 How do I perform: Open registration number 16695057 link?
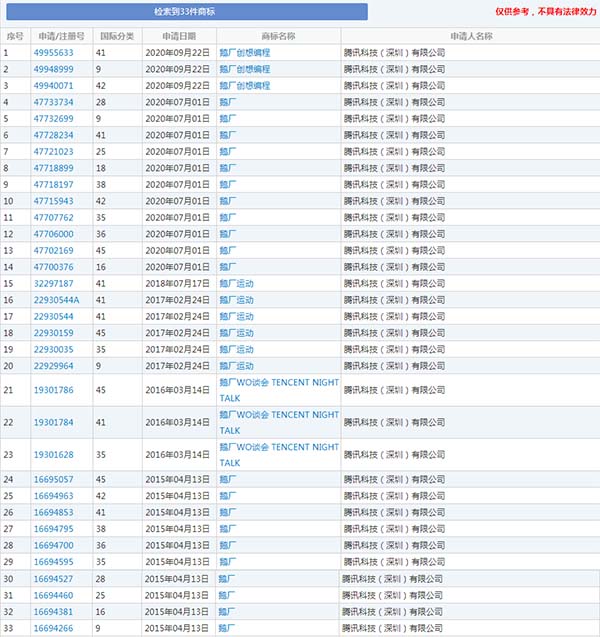(x=53, y=479)
